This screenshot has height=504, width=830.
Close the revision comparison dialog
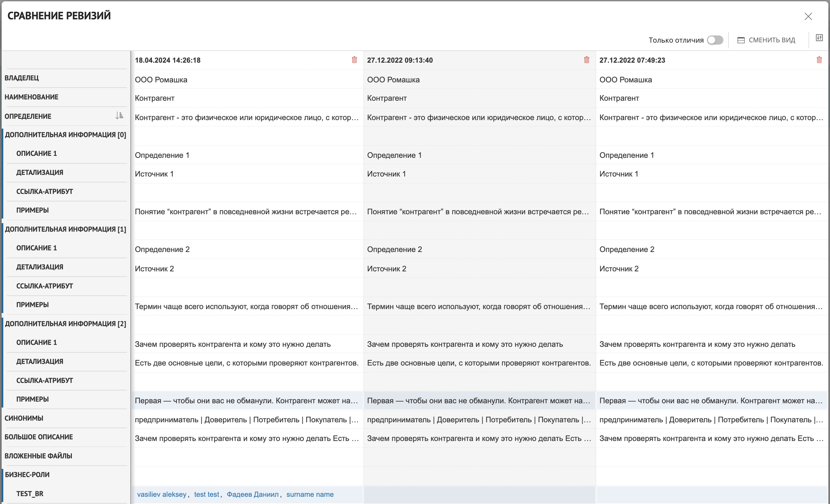click(808, 16)
